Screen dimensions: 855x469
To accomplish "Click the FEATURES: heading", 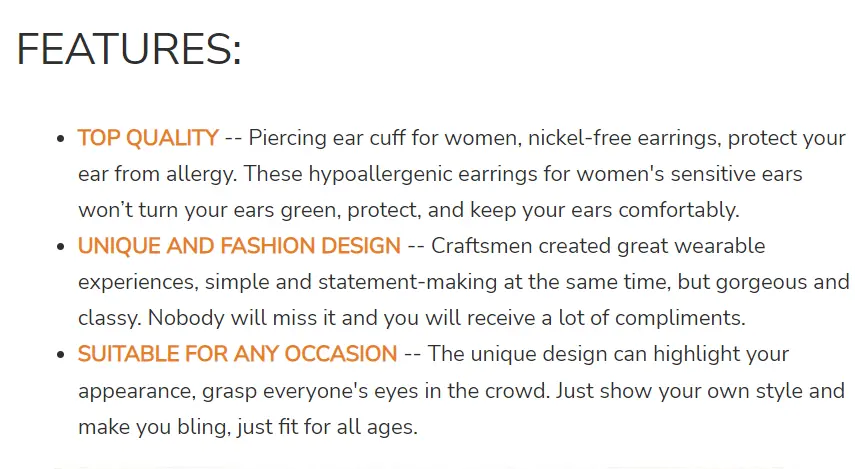I will pos(129,50).
